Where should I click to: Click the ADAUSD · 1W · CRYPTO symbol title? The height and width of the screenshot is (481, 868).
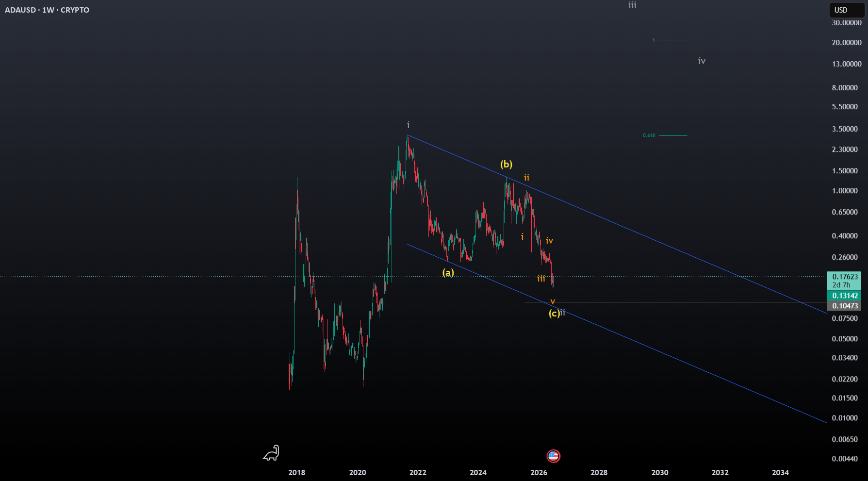[47, 10]
